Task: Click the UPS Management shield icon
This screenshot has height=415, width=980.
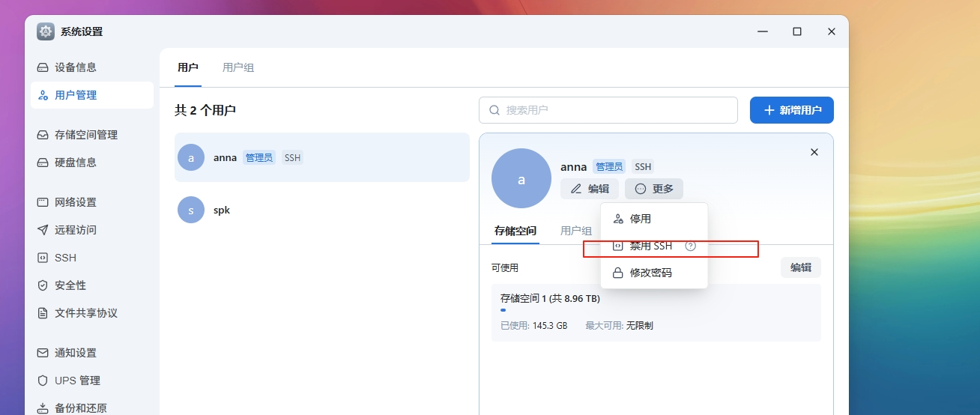Action: [x=43, y=381]
